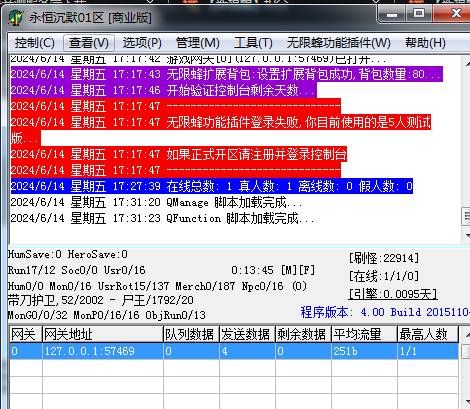The width and height of the screenshot is (470, 409).
Task: Select log line 开始验证控制台剩余天数
Action: point(163,90)
